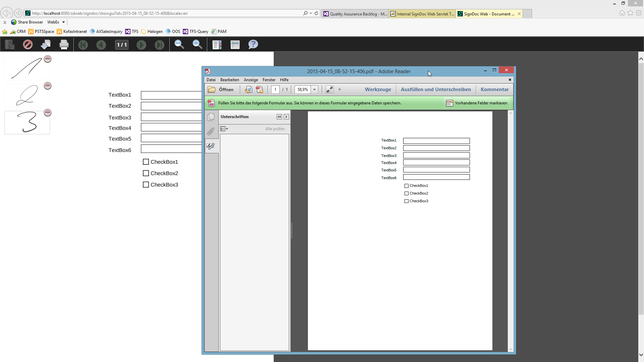
Task: Click the Alle prüfen button
Action: (275, 129)
